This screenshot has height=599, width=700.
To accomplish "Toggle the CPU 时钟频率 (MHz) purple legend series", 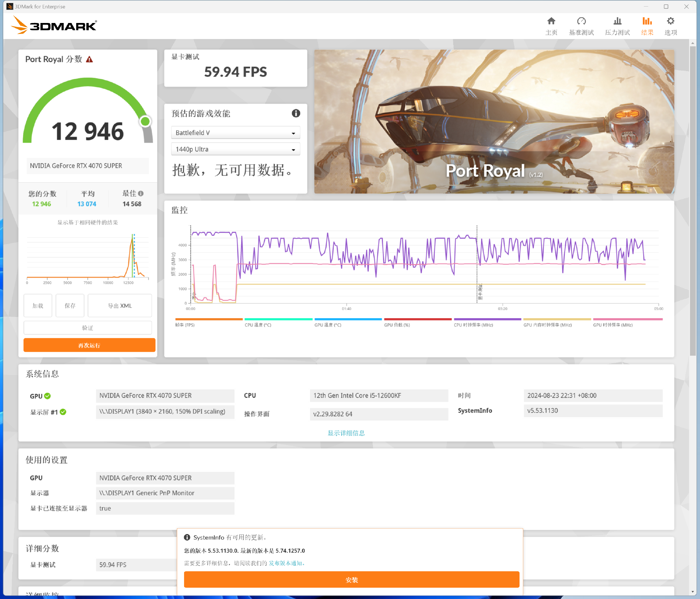I will pyautogui.click(x=487, y=322).
